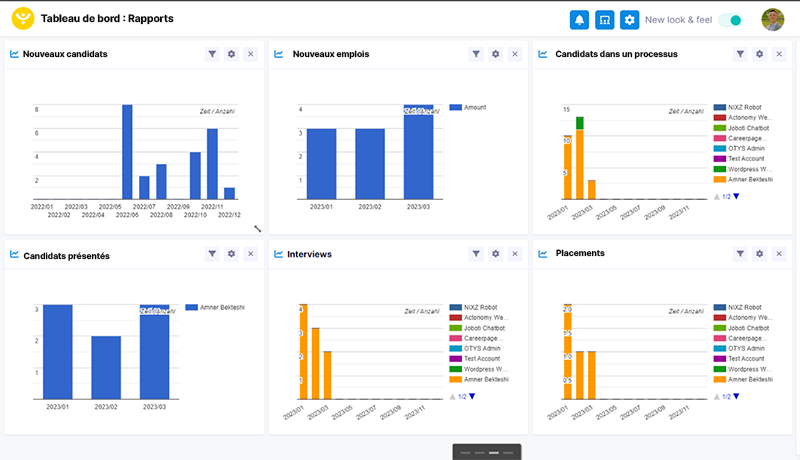Open settings for Nouveaux emplois widget
This screenshot has width=800, height=460.
click(x=496, y=55)
